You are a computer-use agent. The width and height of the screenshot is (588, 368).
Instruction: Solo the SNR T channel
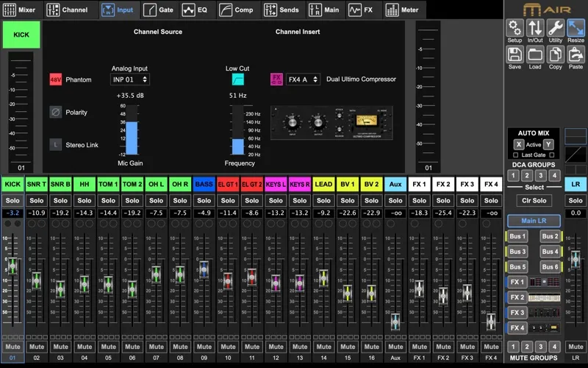pyautogui.click(x=36, y=200)
